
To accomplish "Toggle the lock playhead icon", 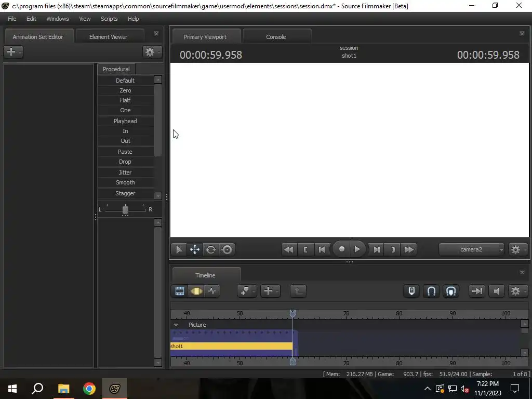I will tap(411, 291).
